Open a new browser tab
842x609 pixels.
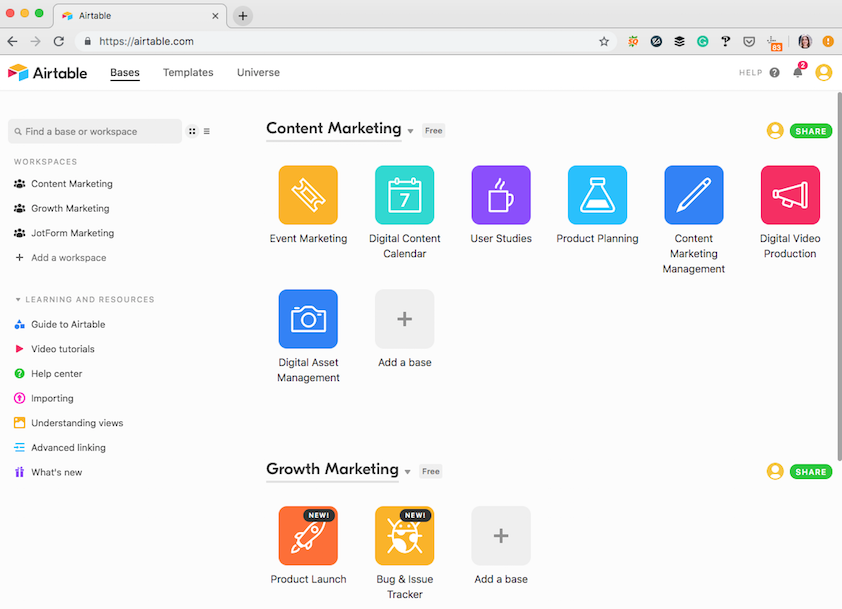click(x=243, y=16)
